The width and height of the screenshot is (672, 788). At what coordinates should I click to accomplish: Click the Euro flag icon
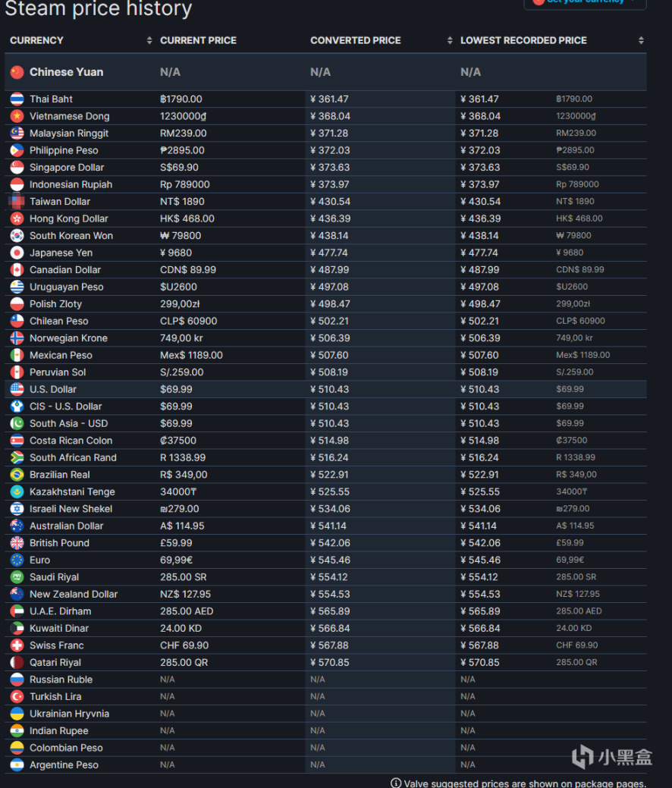(x=17, y=560)
